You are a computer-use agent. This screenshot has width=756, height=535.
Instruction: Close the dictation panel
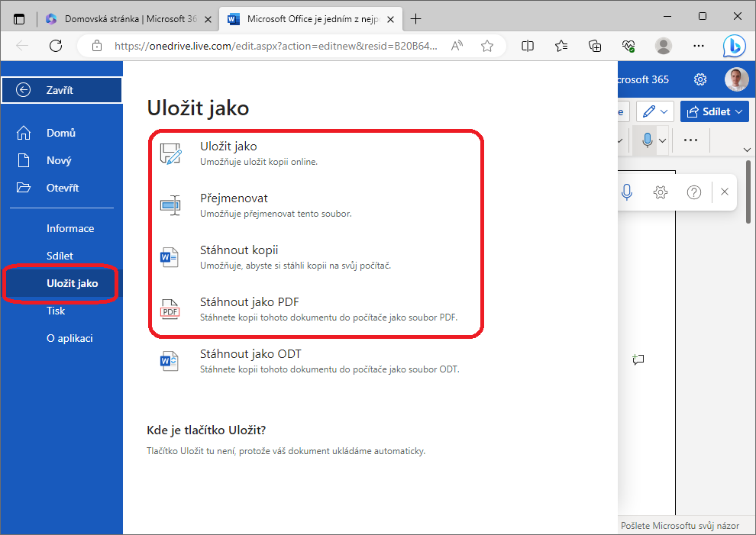[724, 192]
